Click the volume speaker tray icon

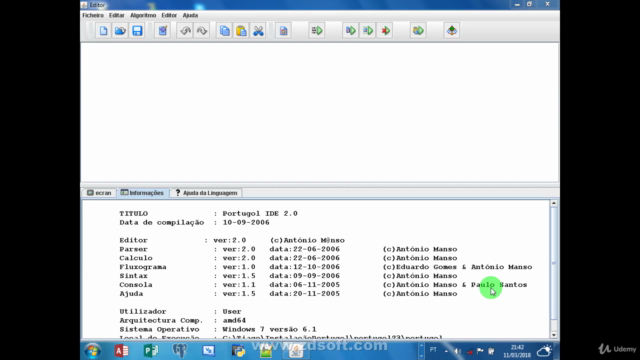(x=458, y=351)
